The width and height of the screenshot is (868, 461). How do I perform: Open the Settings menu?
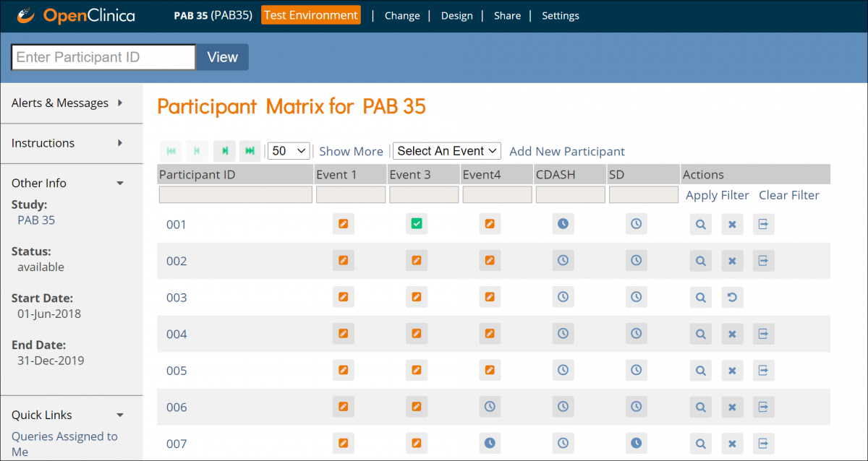[x=561, y=15]
